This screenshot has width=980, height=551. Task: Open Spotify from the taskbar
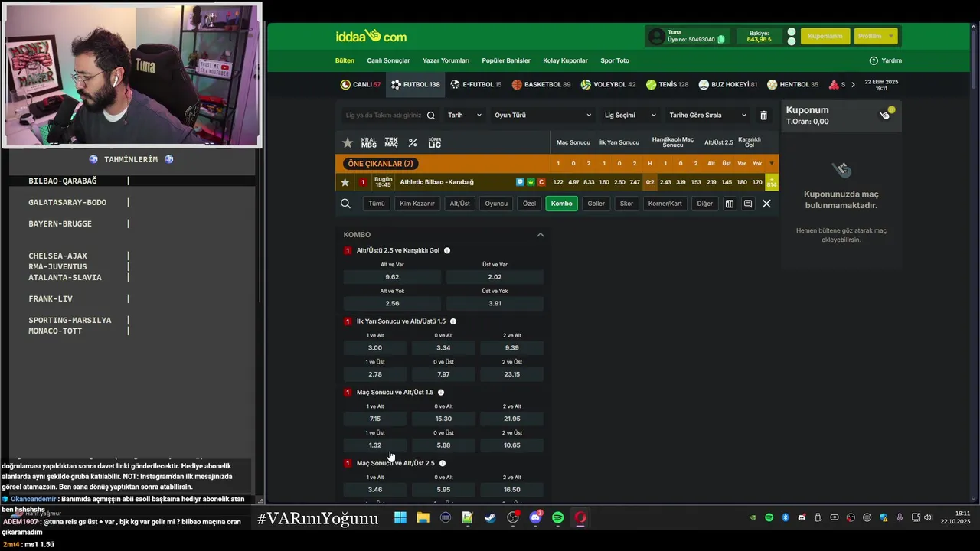(x=558, y=518)
